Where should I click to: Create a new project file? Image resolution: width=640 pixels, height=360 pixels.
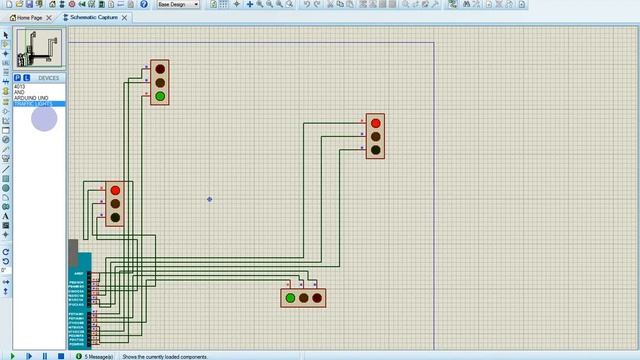9,4
